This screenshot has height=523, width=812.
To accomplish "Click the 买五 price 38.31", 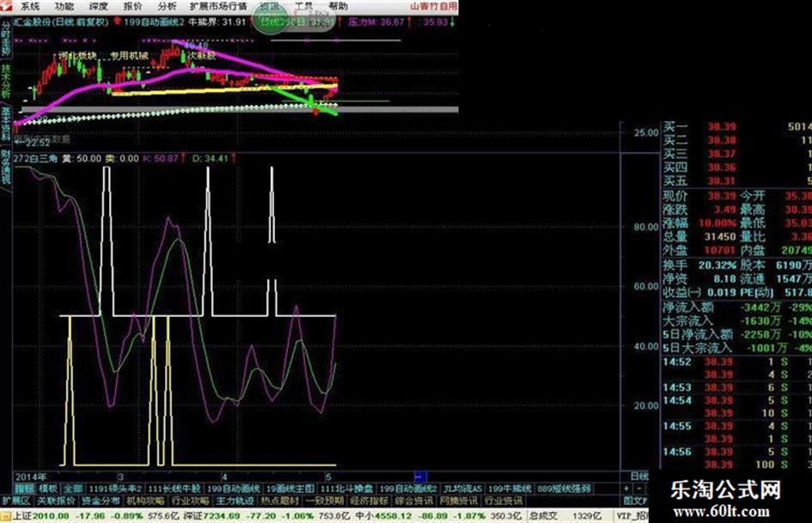I will coord(722,180).
